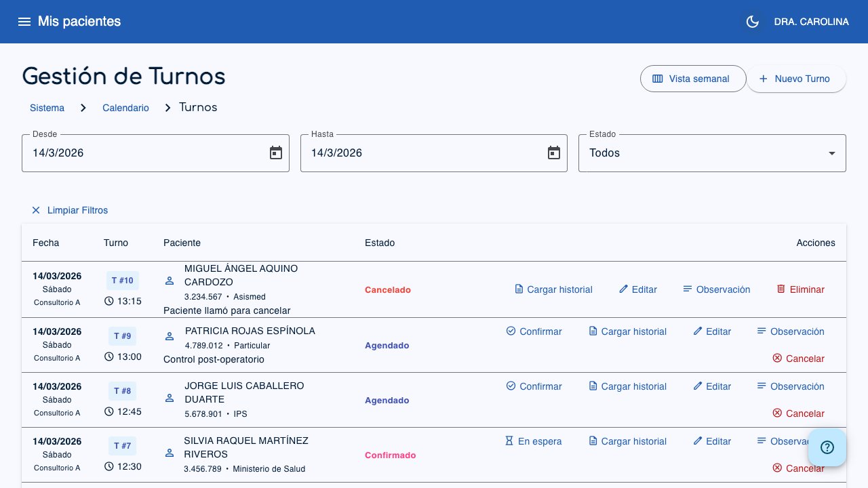Image resolution: width=868 pixels, height=488 pixels.
Task: Click the Desde date input field
Action: (x=142, y=153)
